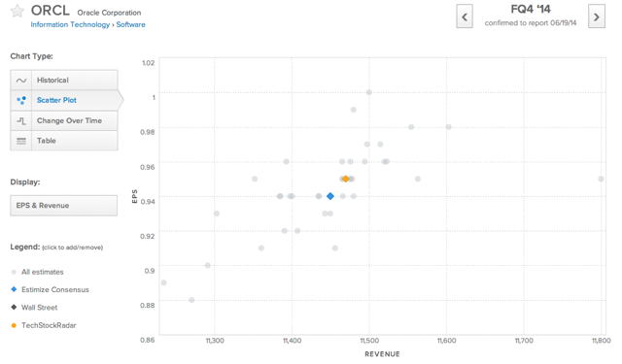Toggle TechStockRadar legend entry

(x=44, y=325)
